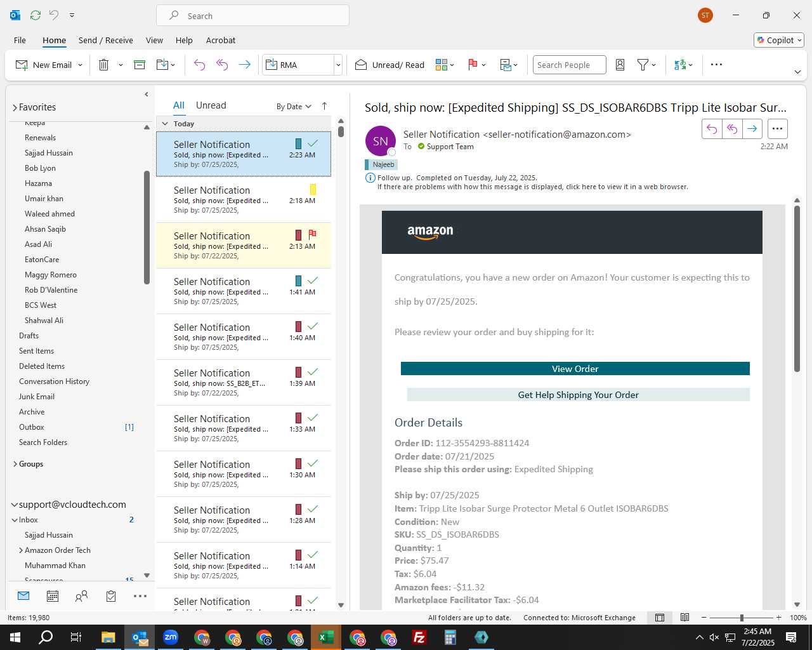
Task: Expand the Favorites section
Action: point(15,107)
